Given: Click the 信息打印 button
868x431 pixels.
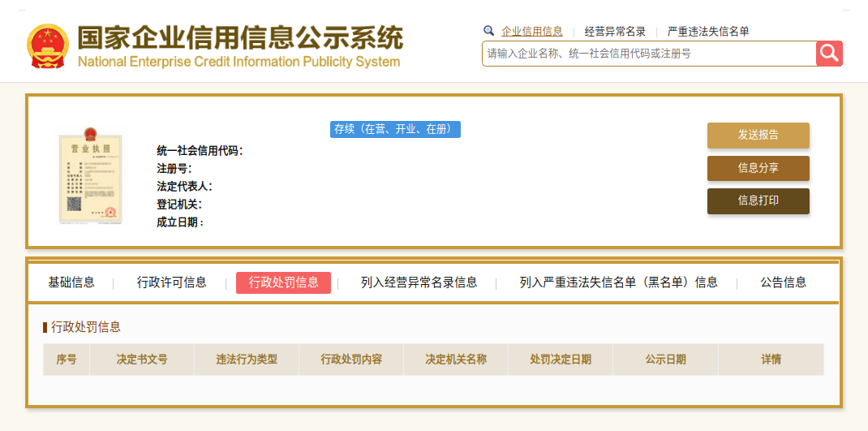Looking at the screenshot, I should tap(758, 201).
